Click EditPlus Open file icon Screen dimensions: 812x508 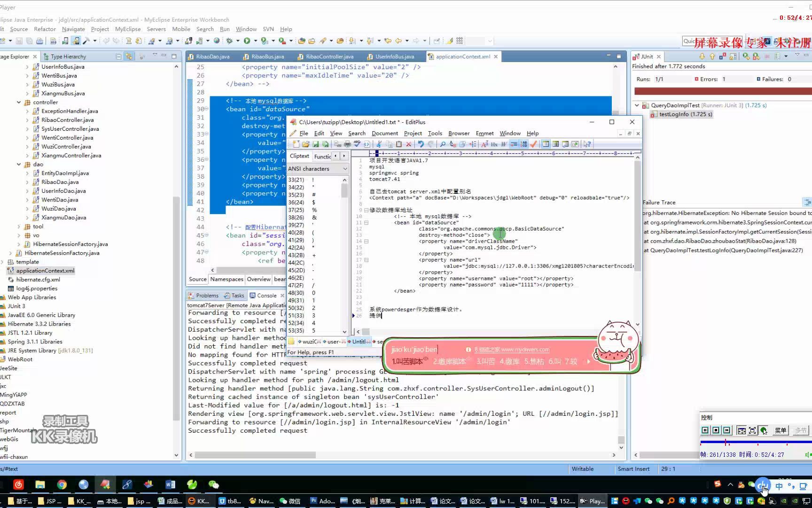click(305, 144)
